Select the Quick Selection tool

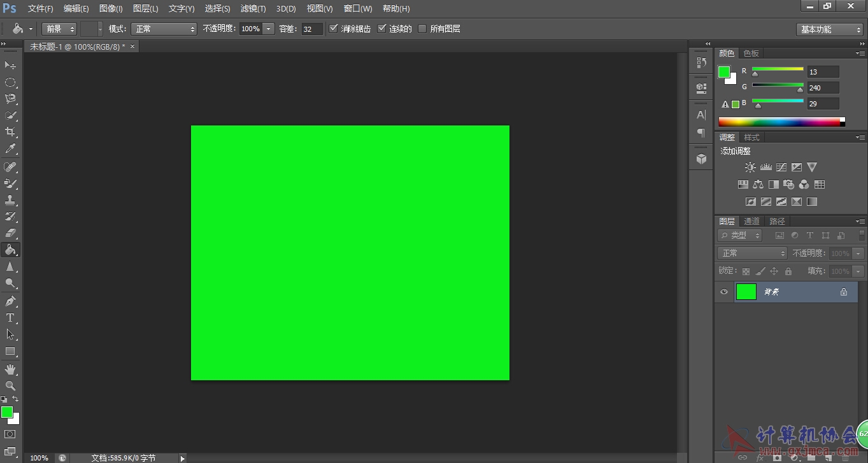click(x=10, y=115)
